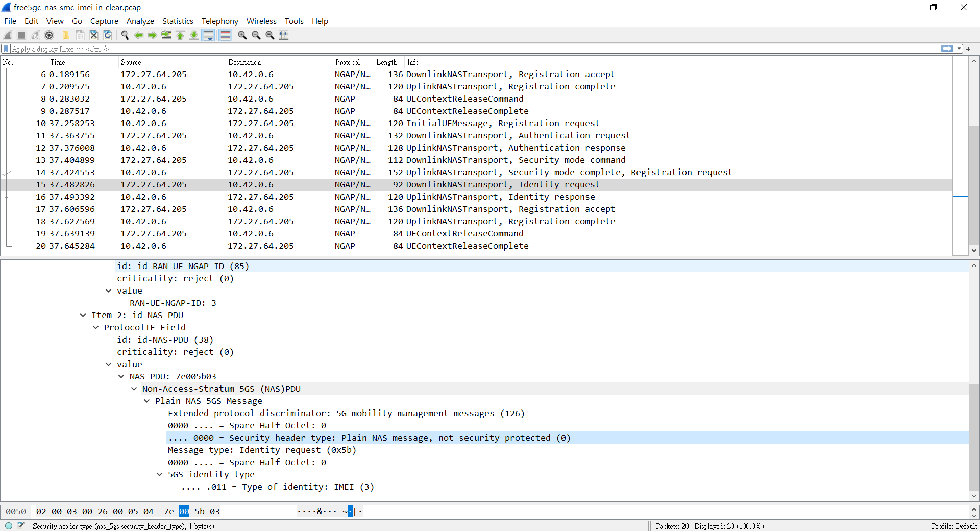Viewport: 980px width, 531px height.
Task: Sort packet list by Protocol column
Action: [x=352, y=62]
